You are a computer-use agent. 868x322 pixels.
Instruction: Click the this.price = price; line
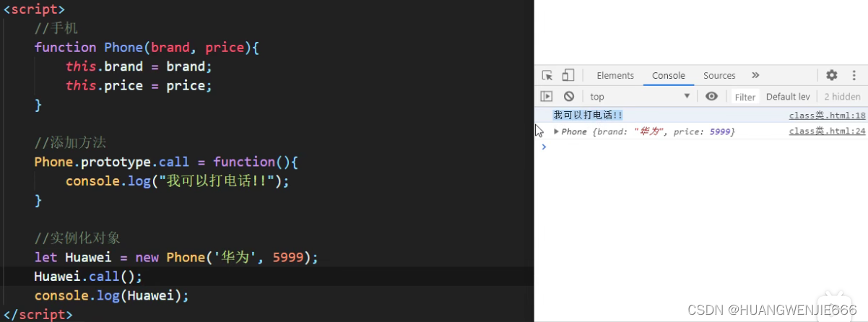[139, 85]
